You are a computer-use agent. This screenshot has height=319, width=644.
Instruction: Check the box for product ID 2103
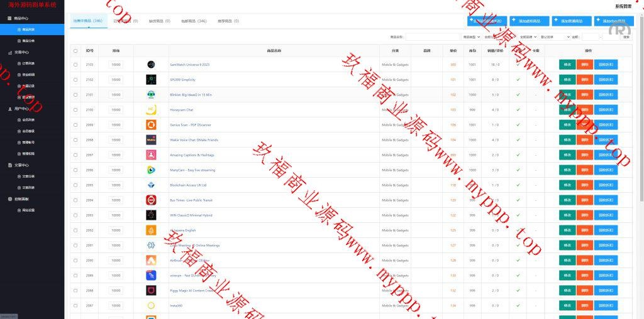[x=75, y=65]
